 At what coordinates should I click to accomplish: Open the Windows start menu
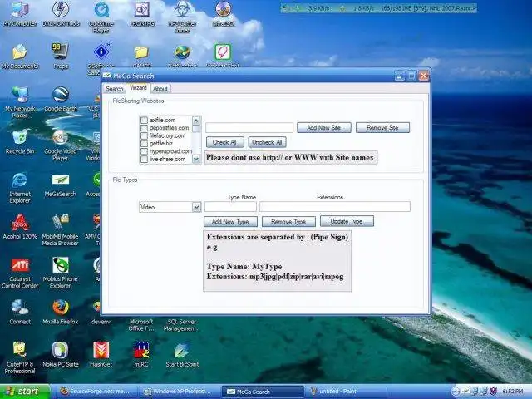24,392
